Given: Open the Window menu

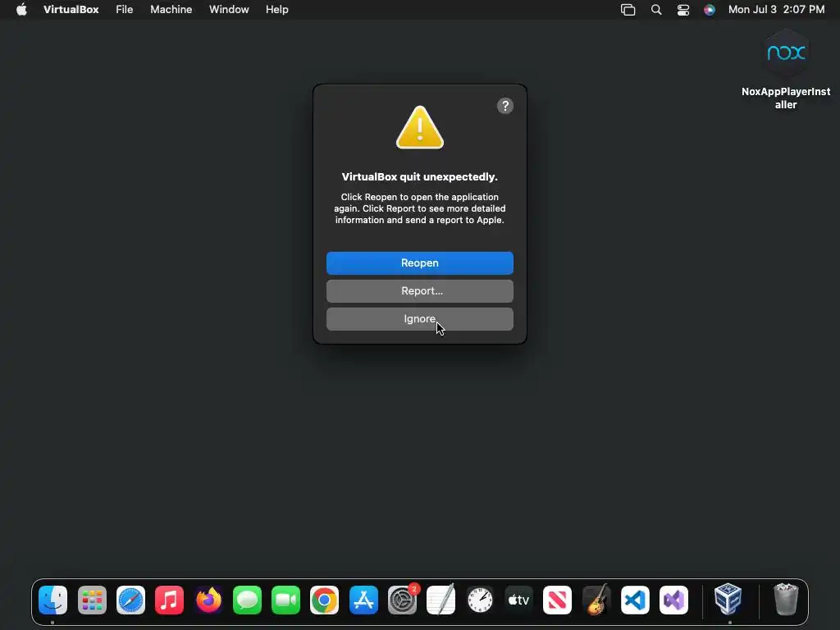Looking at the screenshot, I should tap(229, 10).
